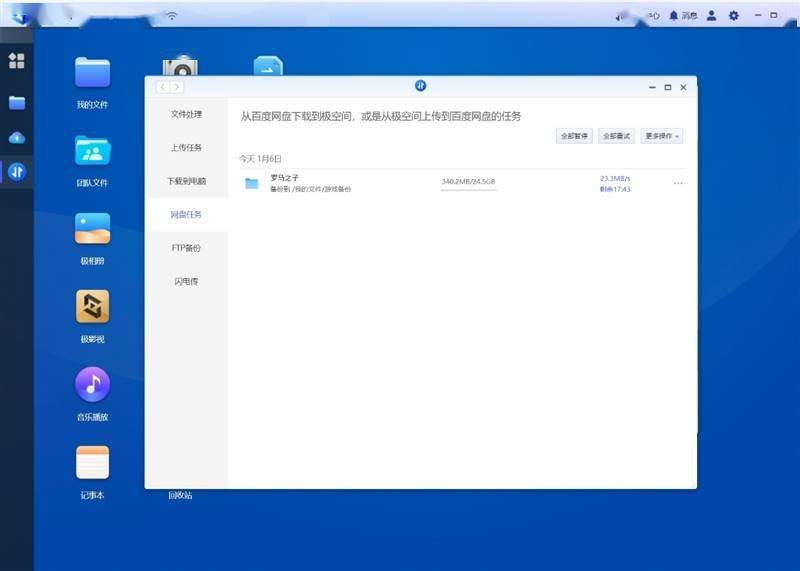Click the transfer tasks icon in the dock
Screen dimensions: 800x571
point(17,171)
